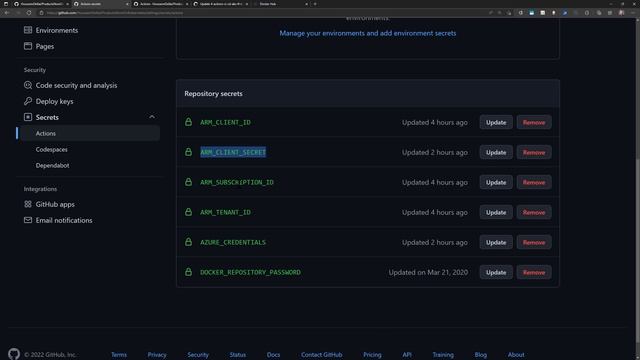Screen dimensions: 640x360
Task: Click the lock icon beside ARM_CLIENT_ID
Action: 188,122
